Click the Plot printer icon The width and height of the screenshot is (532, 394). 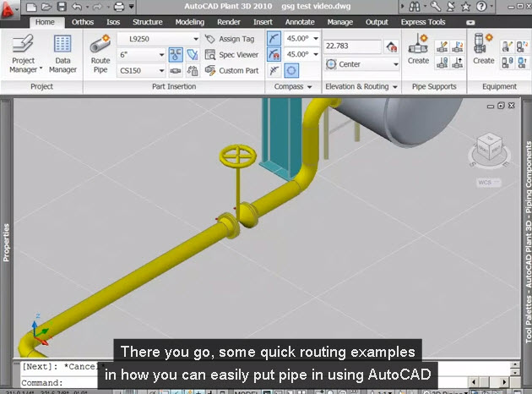119,7
